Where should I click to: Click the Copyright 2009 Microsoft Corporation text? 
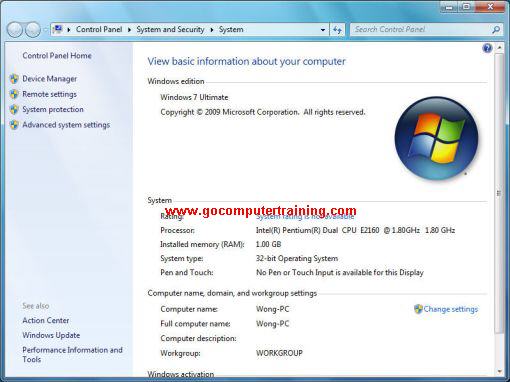point(263,112)
